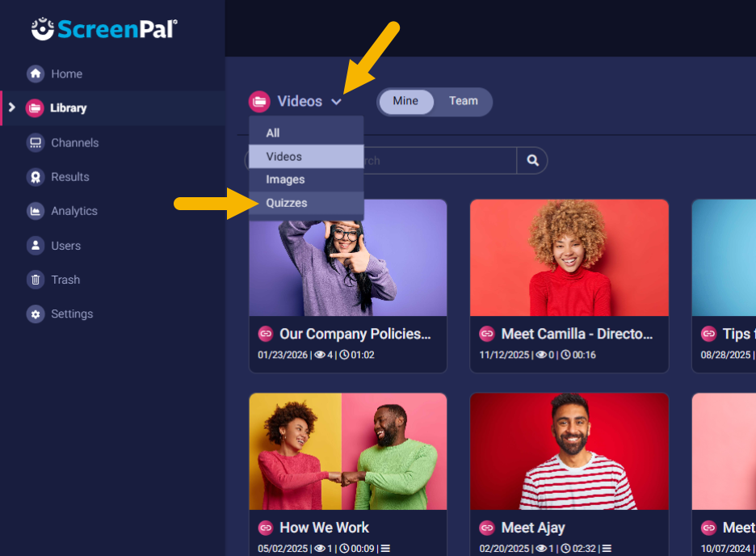Open Analytics chart icon in sidebar
The width and height of the screenshot is (756, 556).
(x=35, y=211)
